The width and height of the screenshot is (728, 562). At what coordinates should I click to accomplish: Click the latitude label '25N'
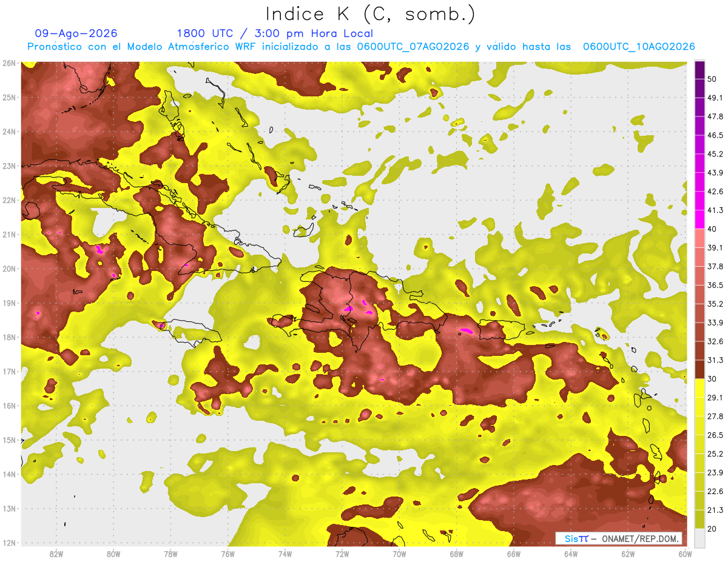click(x=9, y=98)
